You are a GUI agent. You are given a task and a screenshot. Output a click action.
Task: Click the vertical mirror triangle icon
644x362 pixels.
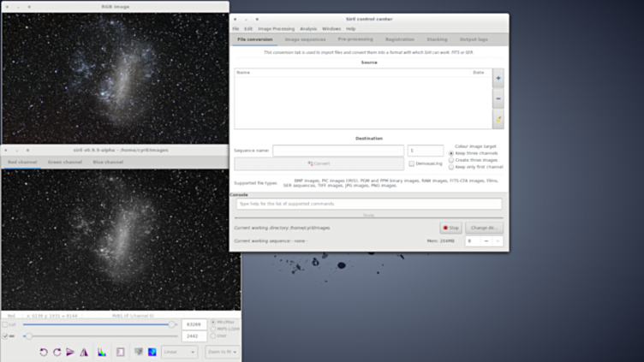point(84,352)
